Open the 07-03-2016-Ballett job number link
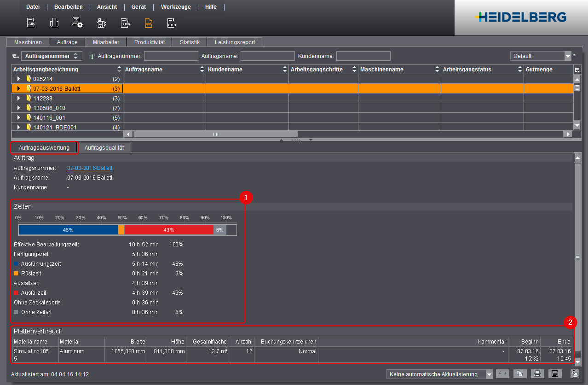The width and height of the screenshot is (588, 385). click(90, 168)
